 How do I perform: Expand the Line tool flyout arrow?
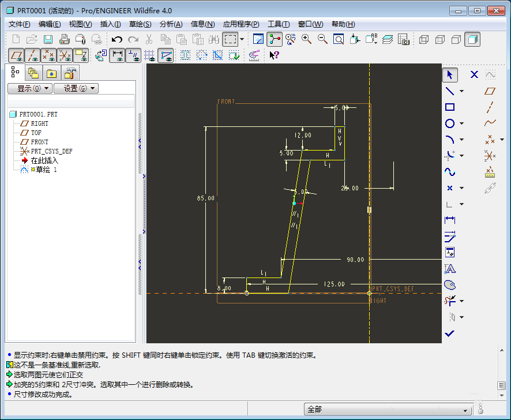(x=462, y=91)
